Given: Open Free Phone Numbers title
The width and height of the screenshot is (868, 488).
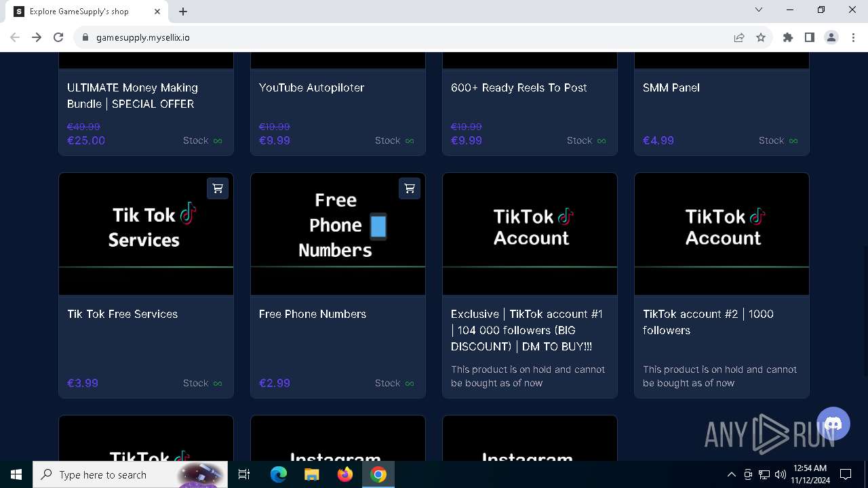Looking at the screenshot, I should click(x=313, y=314).
